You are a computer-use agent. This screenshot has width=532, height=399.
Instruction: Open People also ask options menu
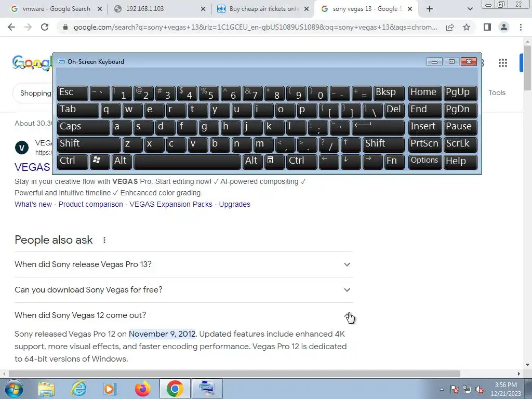click(x=104, y=240)
